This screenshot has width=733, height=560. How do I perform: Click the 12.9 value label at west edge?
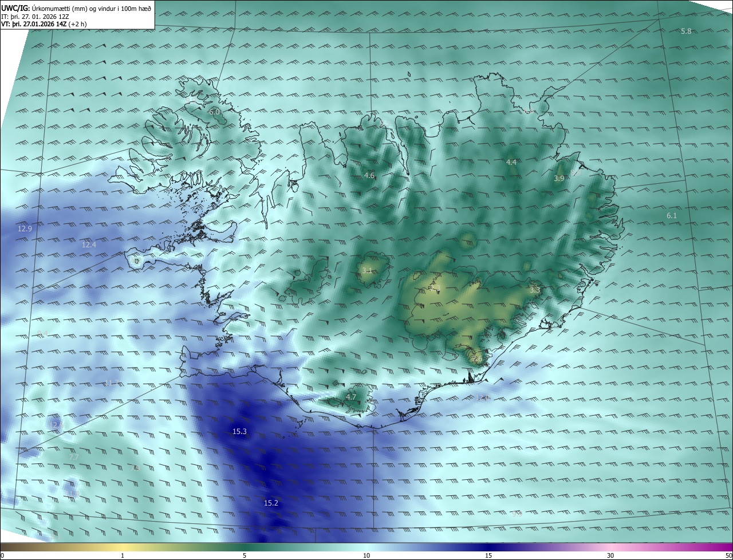[25, 228]
